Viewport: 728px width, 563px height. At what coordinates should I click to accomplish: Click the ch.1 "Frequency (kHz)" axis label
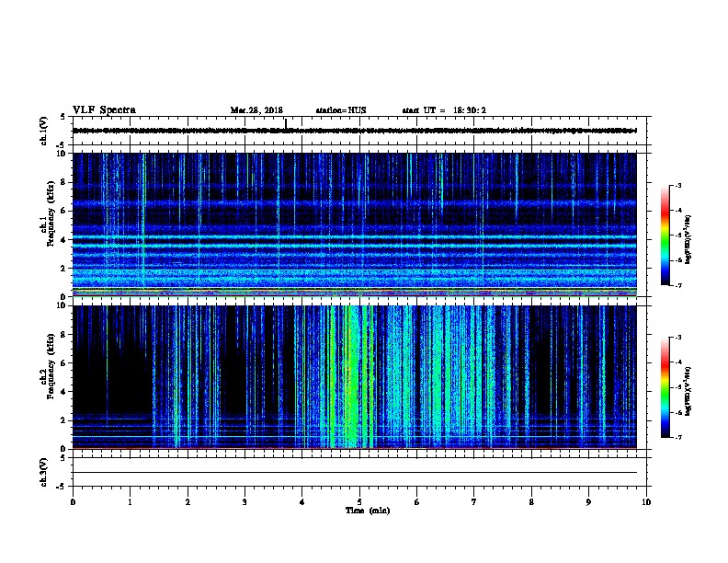pos(51,213)
